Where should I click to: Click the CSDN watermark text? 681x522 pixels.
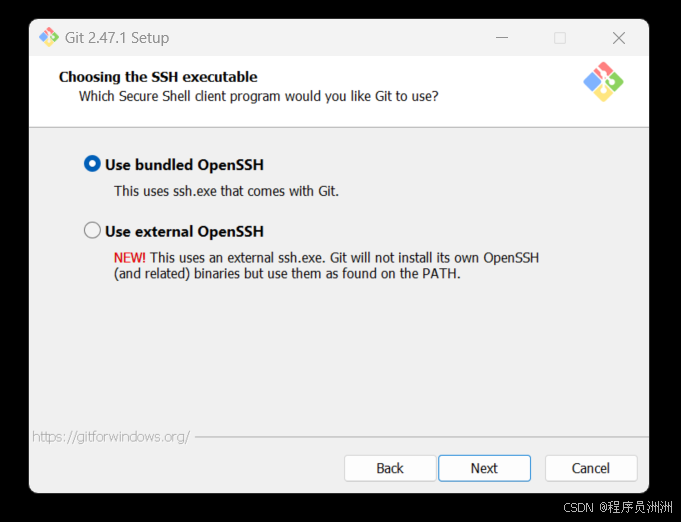point(618,507)
